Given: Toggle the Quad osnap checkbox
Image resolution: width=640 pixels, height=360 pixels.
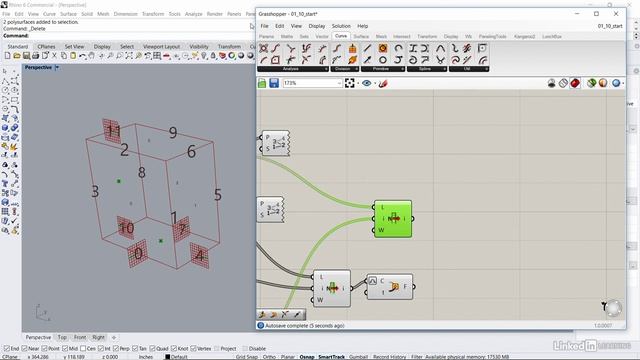Looking at the screenshot, I should (x=152, y=349).
